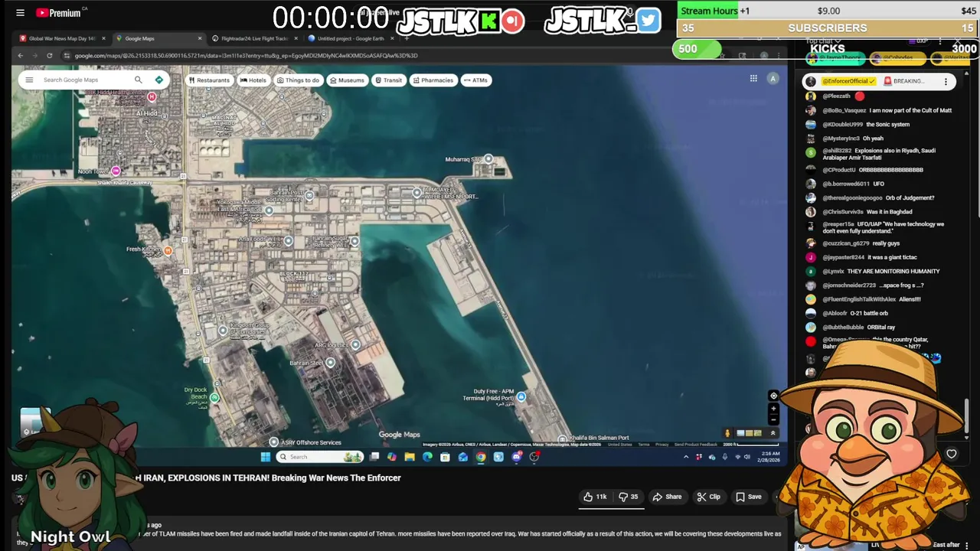
Task: Filter map by Things to do
Action: coord(298,80)
